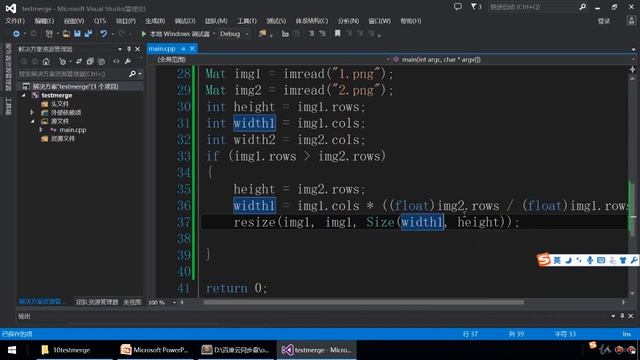This screenshot has height=360, width=640.
Task: Click the undo arrow toolbar icon
Action: coord(104,34)
